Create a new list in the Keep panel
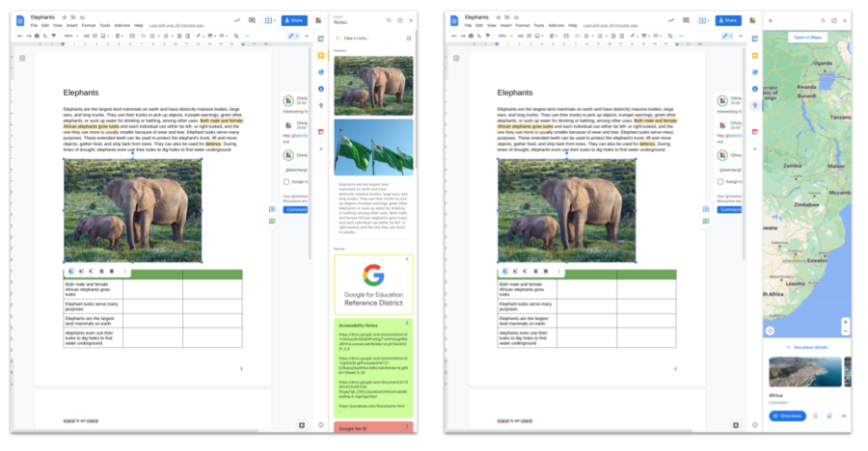 pos(409,39)
